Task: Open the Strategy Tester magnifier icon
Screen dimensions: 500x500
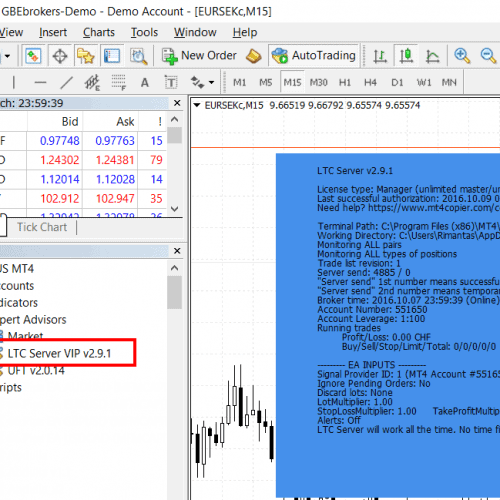Action: click(139, 56)
